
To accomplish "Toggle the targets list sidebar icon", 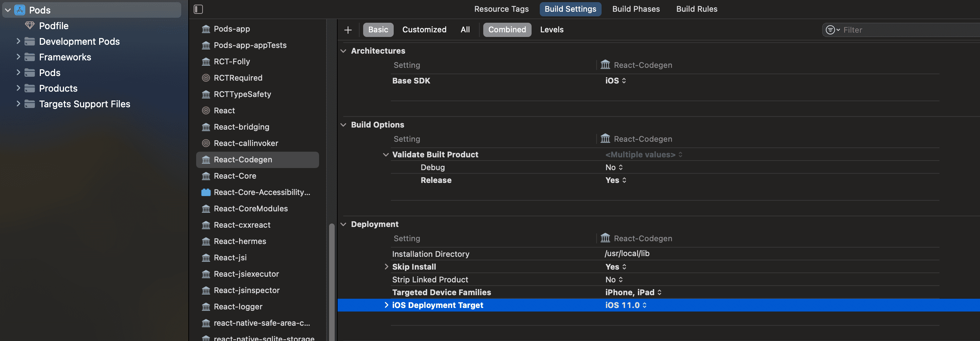I will pyautogui.click(x=198, y=9).
